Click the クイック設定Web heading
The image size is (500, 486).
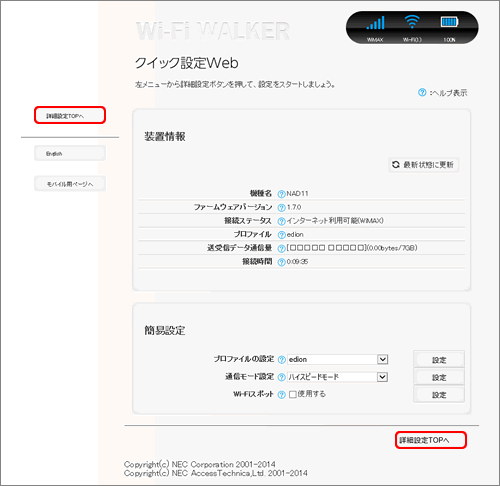coord(187,63)
